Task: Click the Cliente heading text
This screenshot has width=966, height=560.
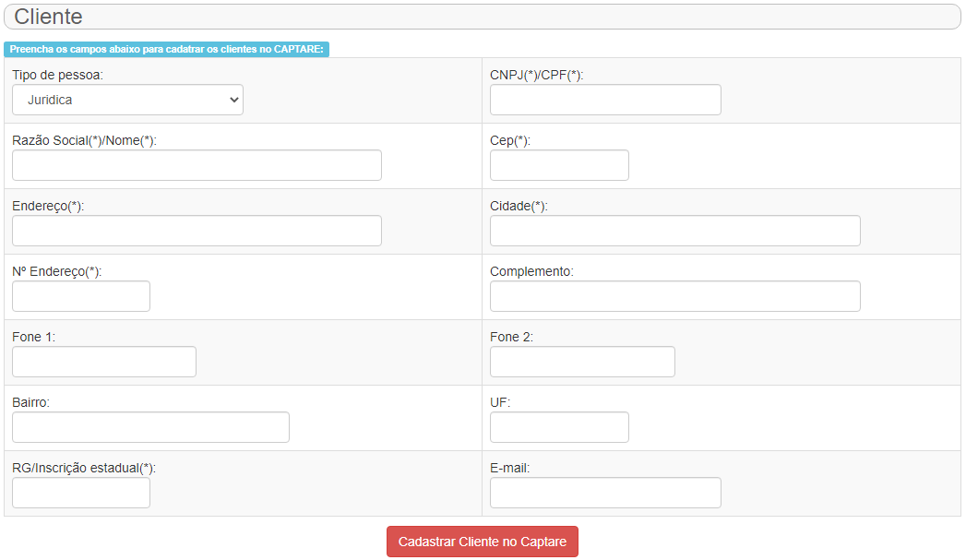Action: 48,17
